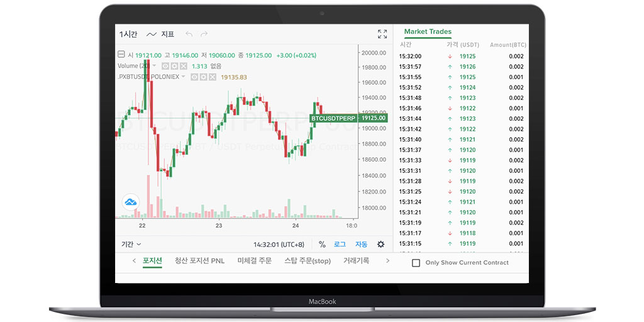Toggle 로그 log scale

(340, 245)
